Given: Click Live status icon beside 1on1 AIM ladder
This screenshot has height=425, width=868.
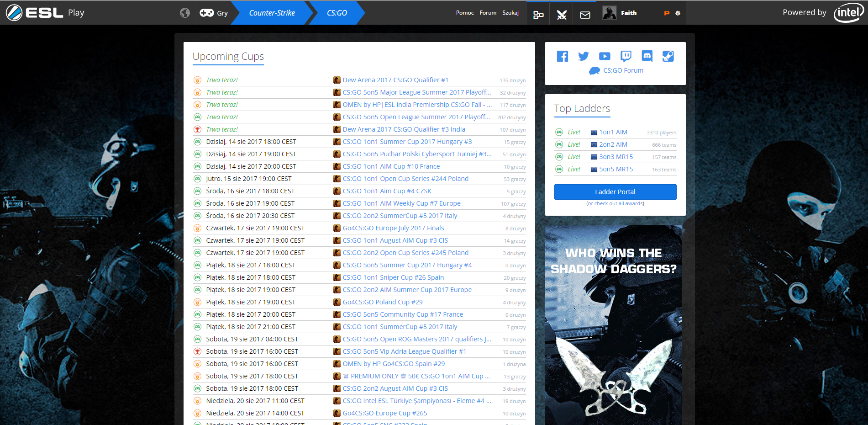Looking at the screenshot, I should coord(559,132).
